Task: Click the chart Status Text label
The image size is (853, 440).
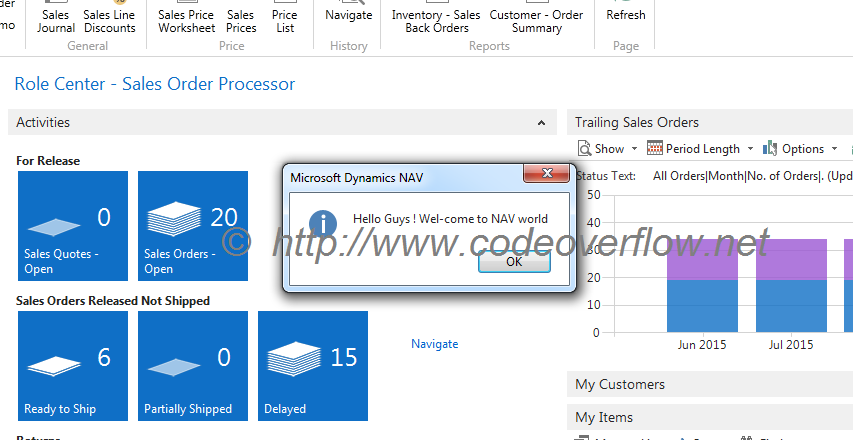Action: [x=605, y=176]
